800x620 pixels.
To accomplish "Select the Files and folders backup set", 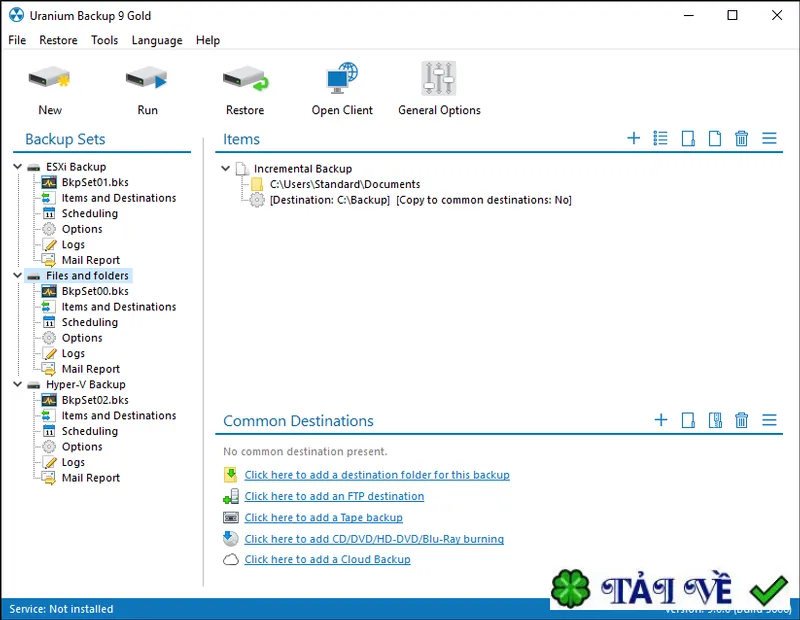I will coord(87,276).
